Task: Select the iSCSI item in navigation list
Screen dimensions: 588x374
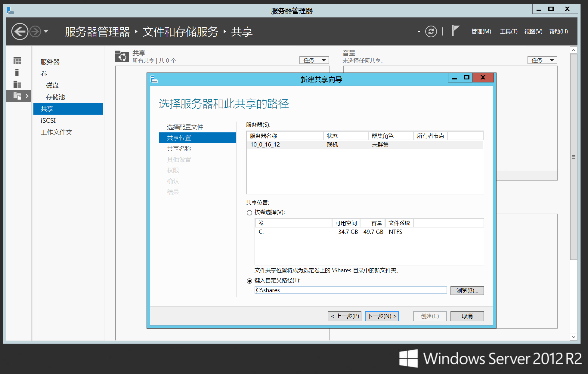Action: point(48,120)
